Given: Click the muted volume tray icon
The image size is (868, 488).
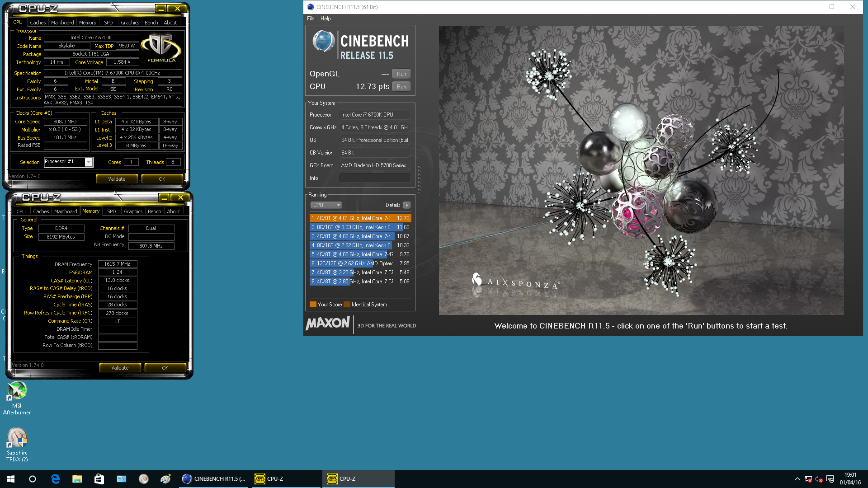Looking at the screenshot, I should [819, 479].
